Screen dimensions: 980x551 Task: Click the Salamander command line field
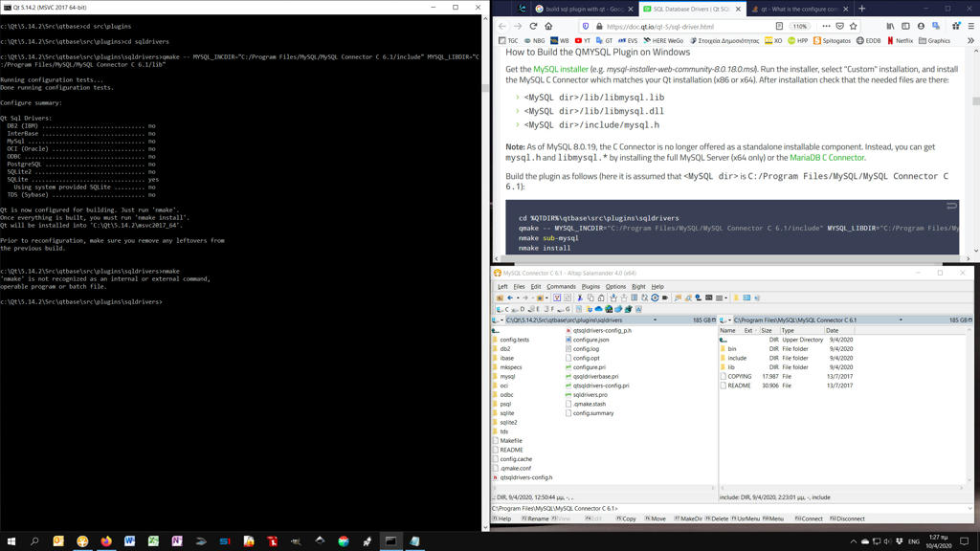(x=731, y=509)
